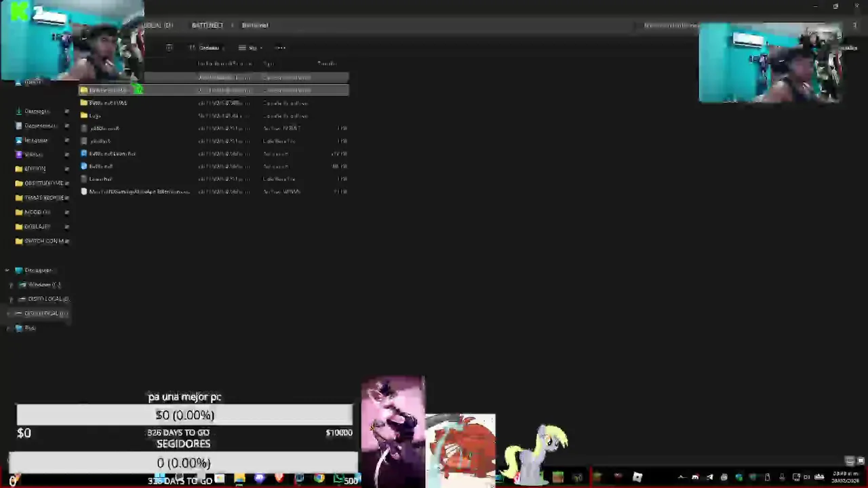The width and height of the screenshot is (868, 488).
Task: Open Minecraft icon on the taskbar
Action: [x=557, y=478]
